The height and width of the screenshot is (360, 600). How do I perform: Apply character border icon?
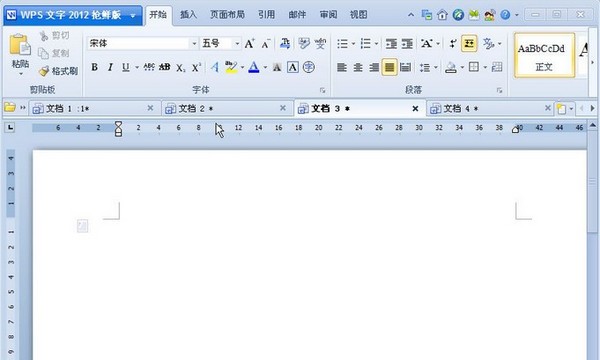point(293,67)
